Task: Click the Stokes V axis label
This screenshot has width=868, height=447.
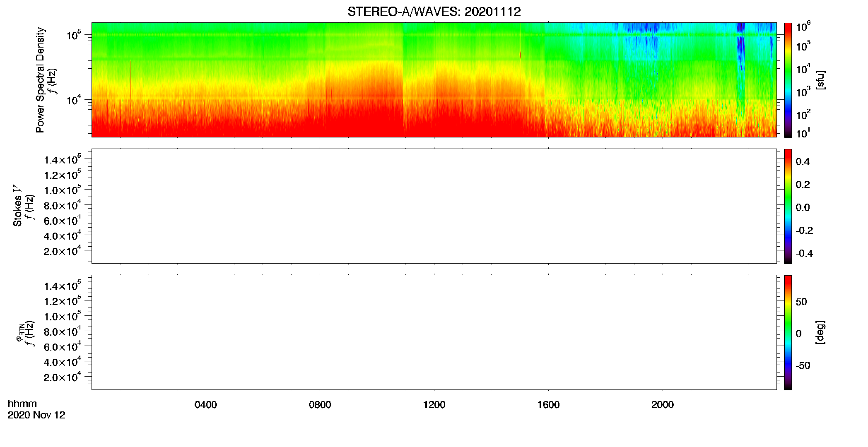Action: 17,206
